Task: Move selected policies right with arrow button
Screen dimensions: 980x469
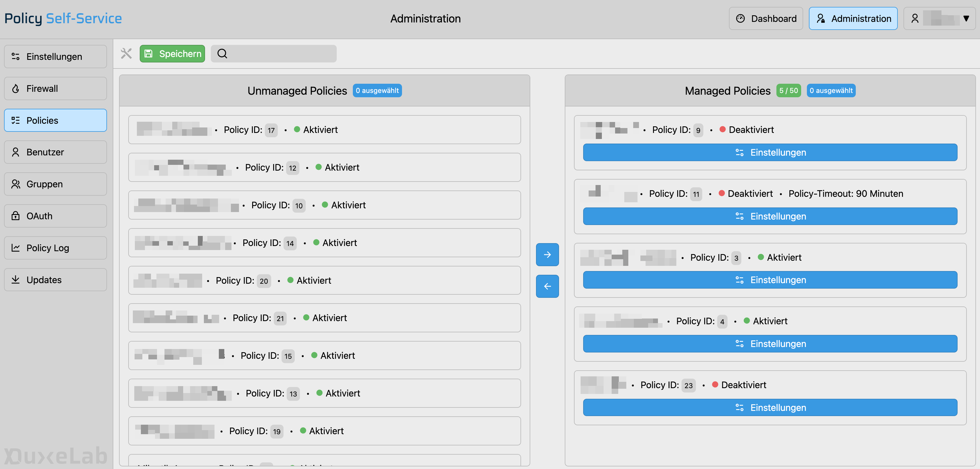Action: point(547,254)
